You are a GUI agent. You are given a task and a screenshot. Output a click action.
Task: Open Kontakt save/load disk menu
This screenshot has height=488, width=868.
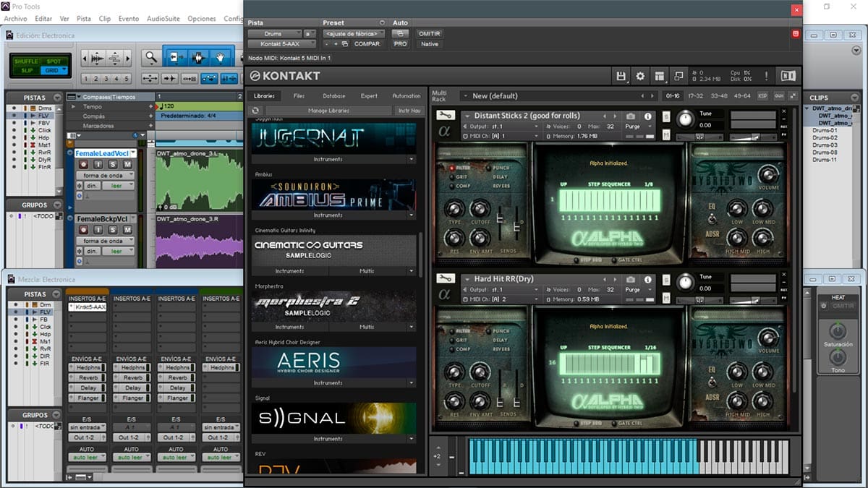pos(621,76)
